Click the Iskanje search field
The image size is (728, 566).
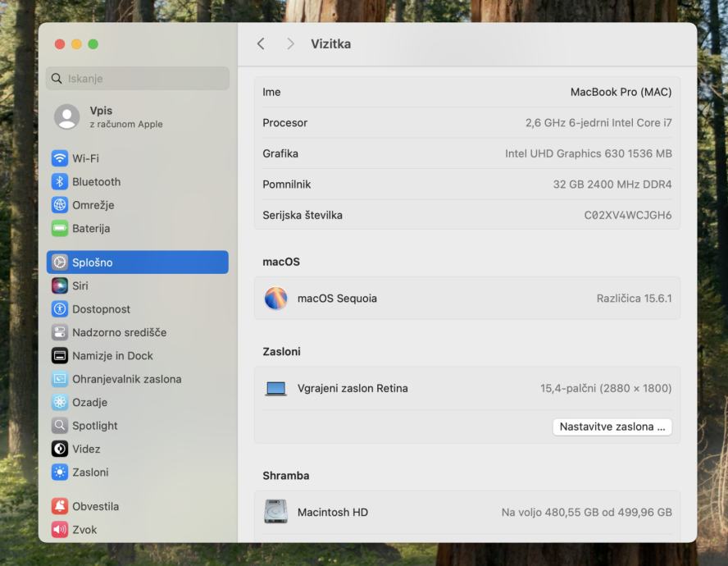138,79
